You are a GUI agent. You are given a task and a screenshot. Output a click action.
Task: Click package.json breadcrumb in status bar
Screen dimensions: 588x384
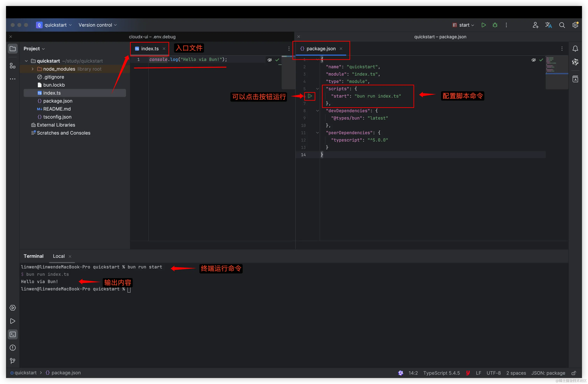63,373
